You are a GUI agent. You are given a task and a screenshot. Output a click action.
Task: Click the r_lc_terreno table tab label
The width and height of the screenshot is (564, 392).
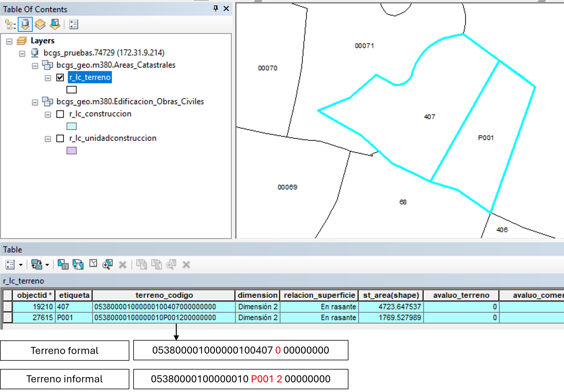pos(24,281)
